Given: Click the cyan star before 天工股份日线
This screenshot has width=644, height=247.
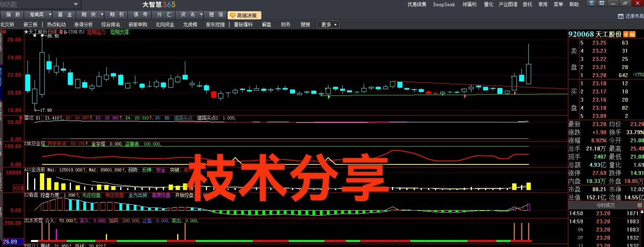Looking at the screenshot, I should pos(26,32).
